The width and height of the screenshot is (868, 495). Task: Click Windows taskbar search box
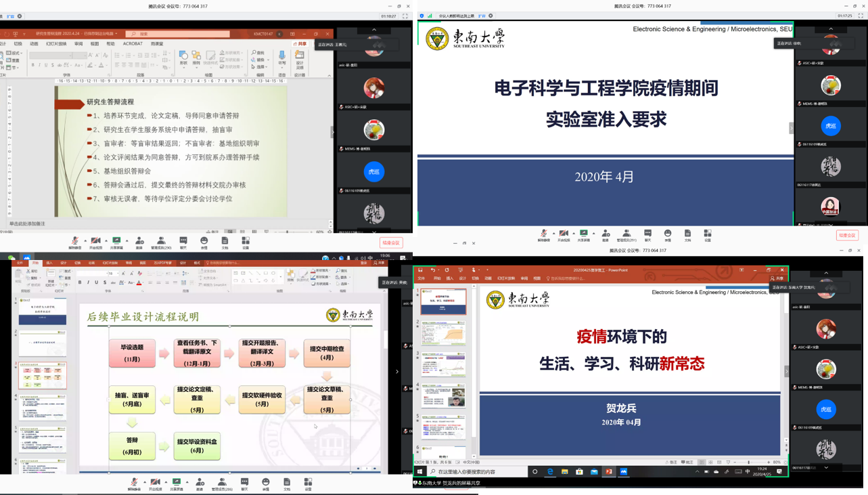[478, 472]
